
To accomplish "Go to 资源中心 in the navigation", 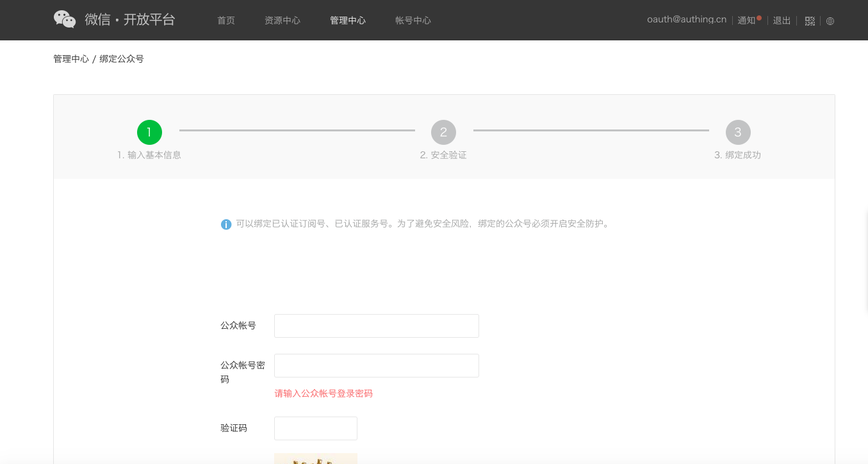I will (x=283, y=21).
